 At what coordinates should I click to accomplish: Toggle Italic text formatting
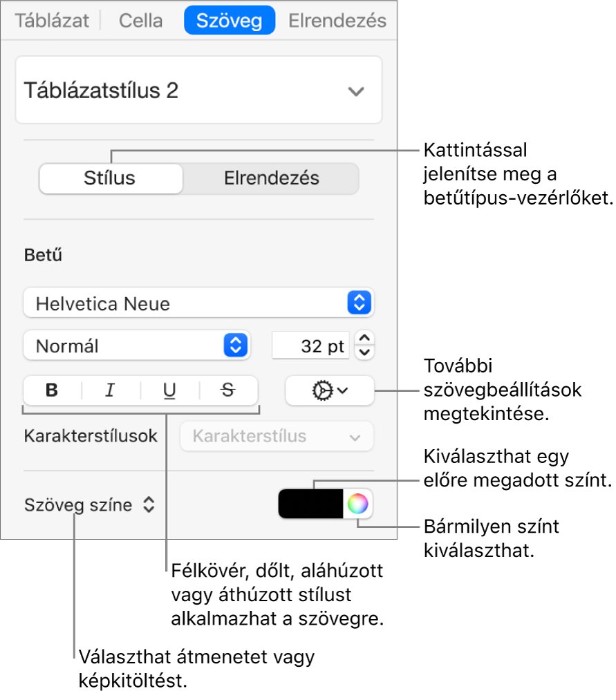[x=110, y=390]
